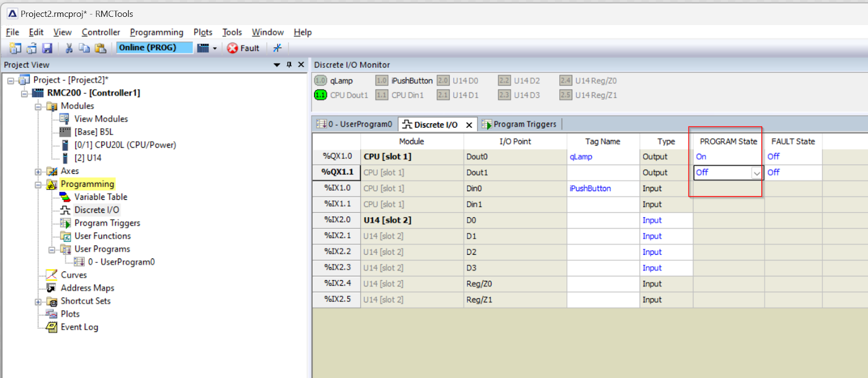This screenshot has width=868, height=378.
Task: Open the File menu
Action: [12, 32]
